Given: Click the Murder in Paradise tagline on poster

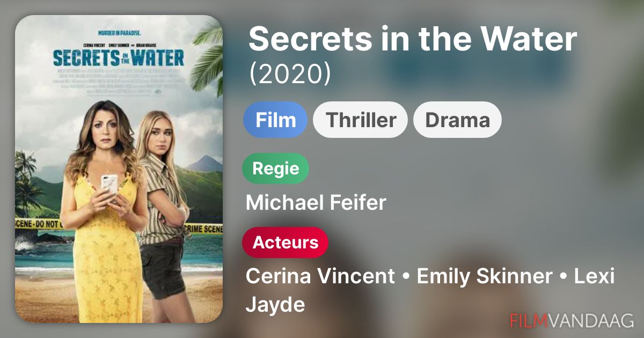Looking at the screenshot, I should 118,32.
